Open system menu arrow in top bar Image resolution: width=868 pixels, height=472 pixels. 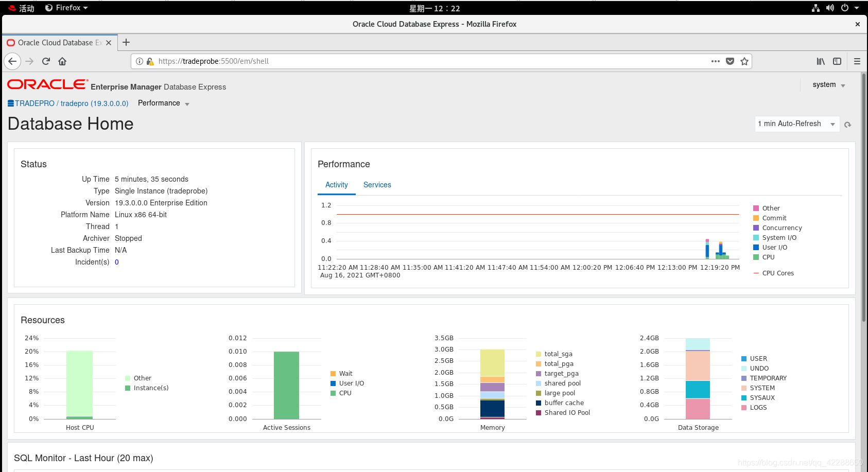click(x=857, y=8)
